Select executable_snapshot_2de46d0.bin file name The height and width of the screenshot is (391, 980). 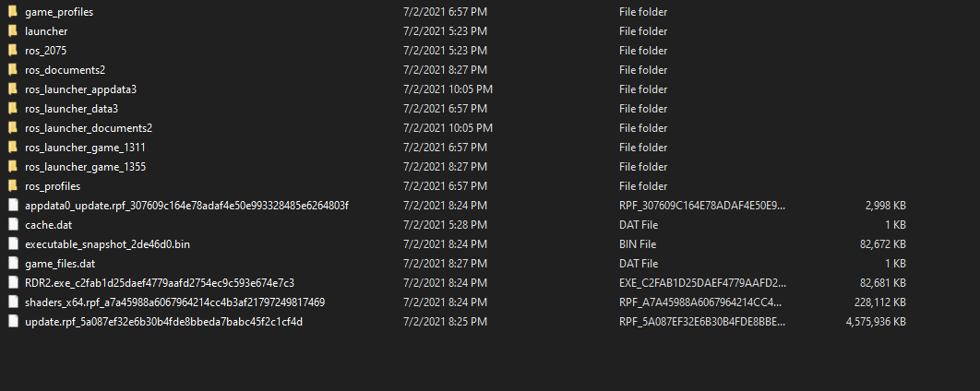[x=107, y=244]
